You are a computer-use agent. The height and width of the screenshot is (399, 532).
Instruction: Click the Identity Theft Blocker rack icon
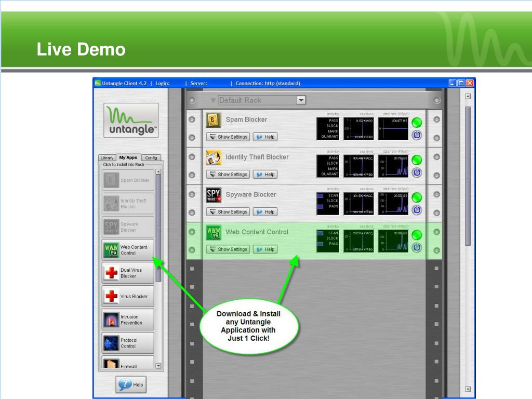point(214,157)
